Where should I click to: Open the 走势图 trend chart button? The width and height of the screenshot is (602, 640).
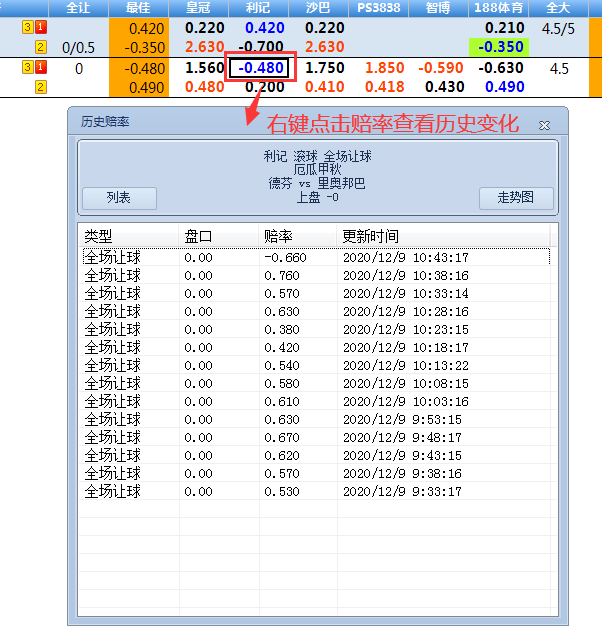516,198
